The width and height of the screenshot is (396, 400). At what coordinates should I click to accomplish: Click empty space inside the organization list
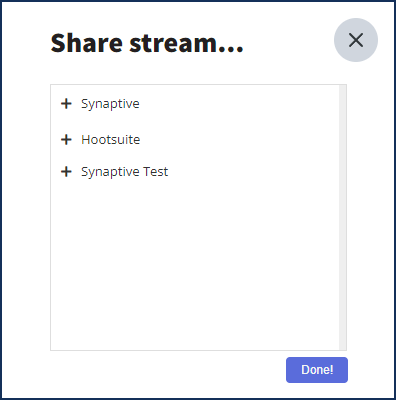(x=195, y=263)
